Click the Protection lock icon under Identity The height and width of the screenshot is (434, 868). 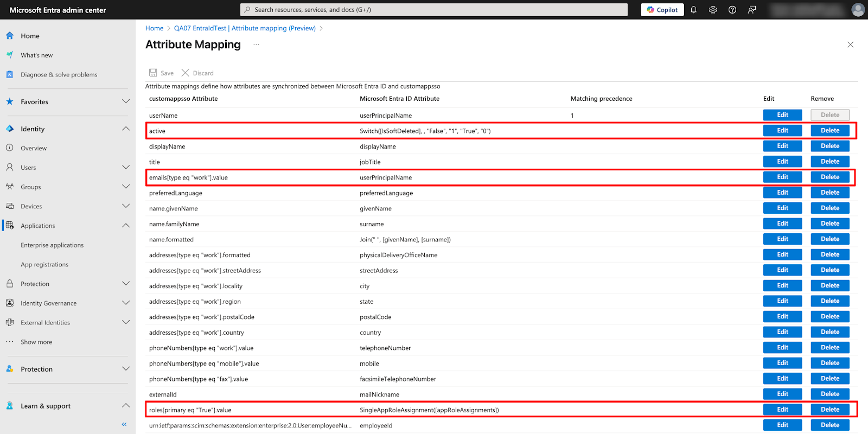pos(10,284)
